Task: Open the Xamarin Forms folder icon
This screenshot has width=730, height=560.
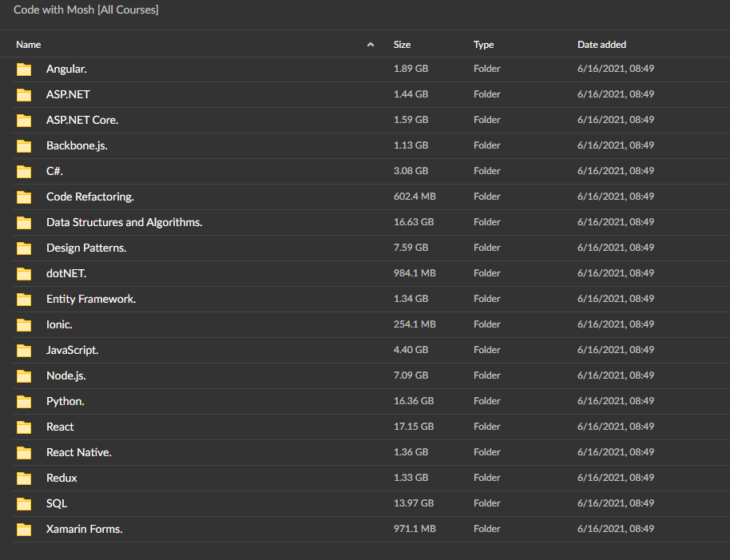Action: click(x=24, y=530)
